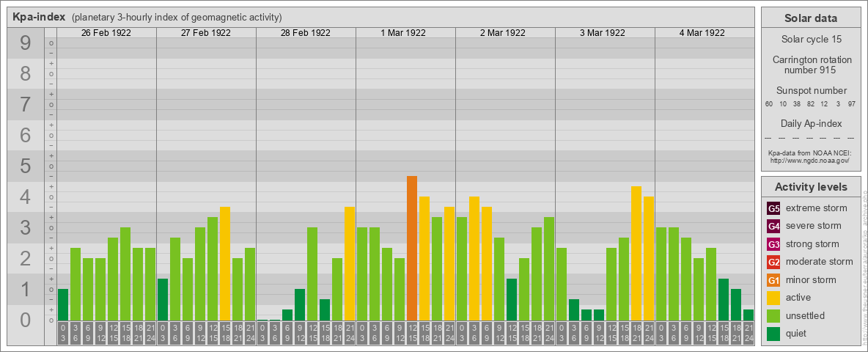
Task: Click the dark green 'quiet' legend swatch
Action: click(x=773, y=334)
